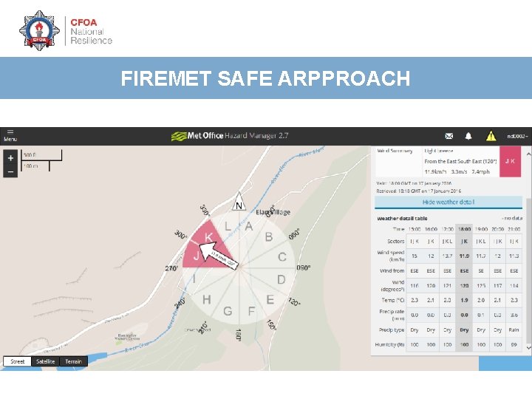Open the bell notifications icon
This screenshot has height=399, width=532.
pyautogui.click(x=468, y=136)
